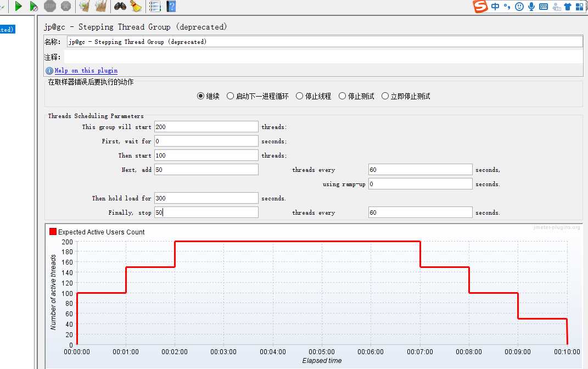Screen dimensions: 588x369
Task: Open the toolbox grid icon in the IME bar
Action: (x=580, y=7)
